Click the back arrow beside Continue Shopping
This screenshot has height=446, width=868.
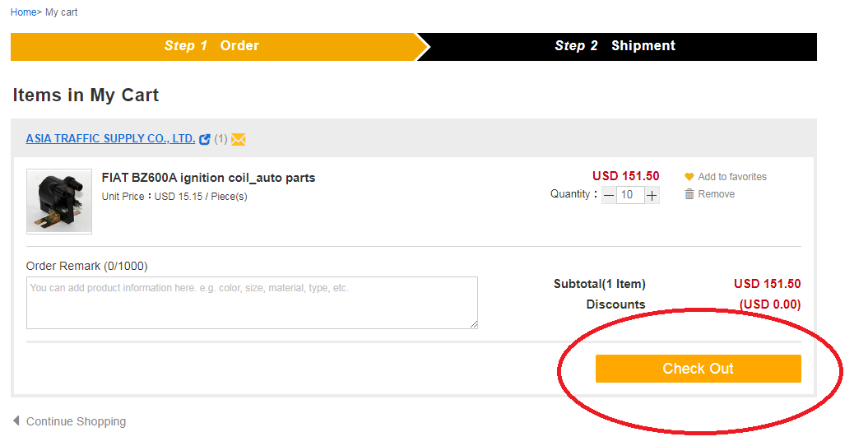tap(16, 421)
